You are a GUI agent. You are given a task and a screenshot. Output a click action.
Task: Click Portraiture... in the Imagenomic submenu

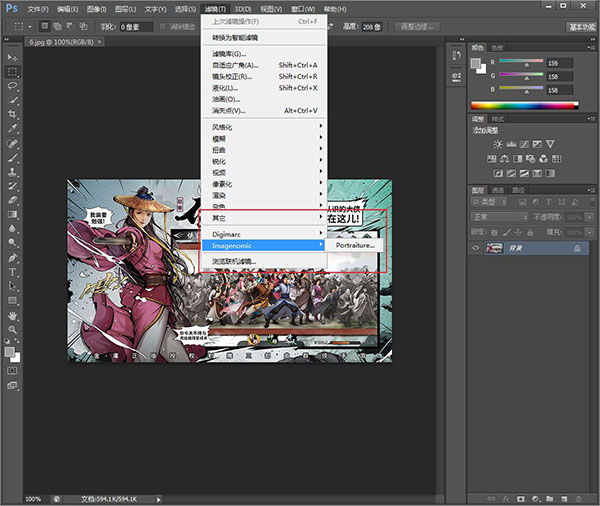pos(355,245)
